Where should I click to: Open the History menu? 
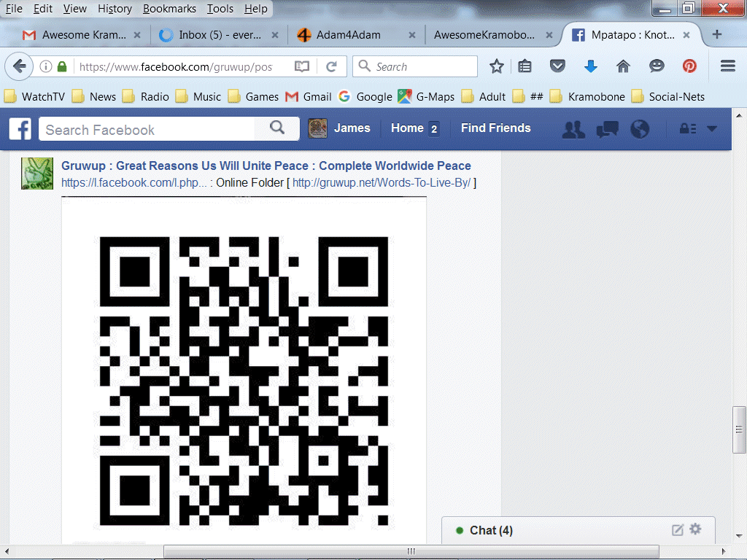(x=115, y=9)
